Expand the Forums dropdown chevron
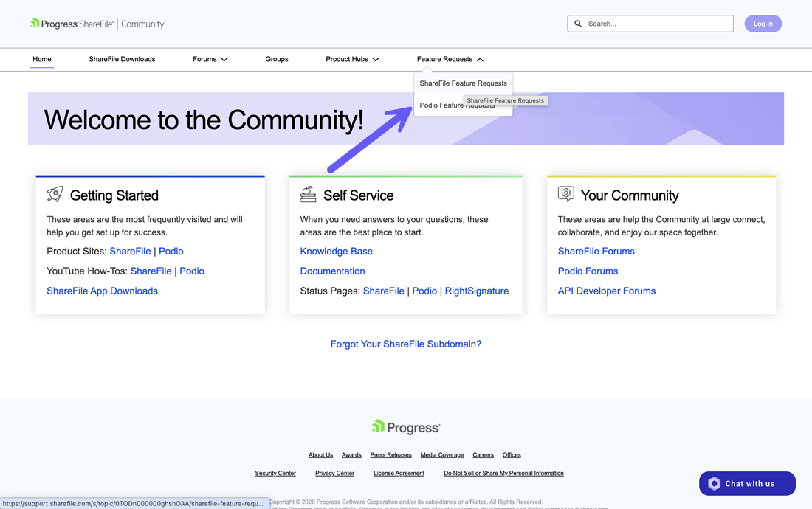Viewport: 812px width, 509px height. coord(224,60)
